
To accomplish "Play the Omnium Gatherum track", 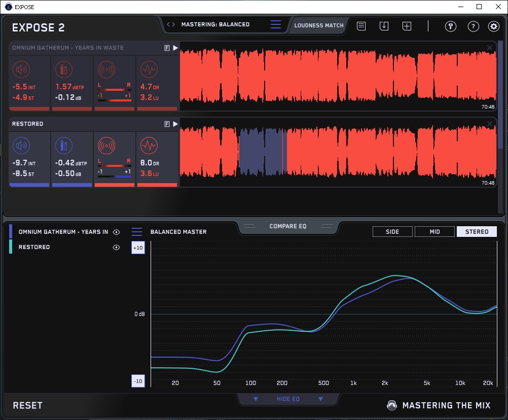I will 175,48.
